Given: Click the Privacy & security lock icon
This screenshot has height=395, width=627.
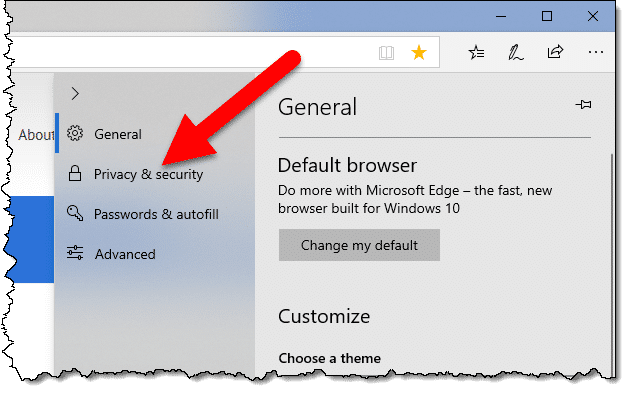Looking at the screenshot, I should click(75, 174).
